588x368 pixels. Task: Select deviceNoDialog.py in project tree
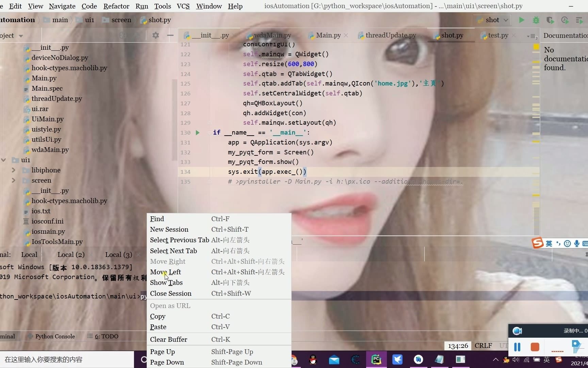(x=60, y=58)
